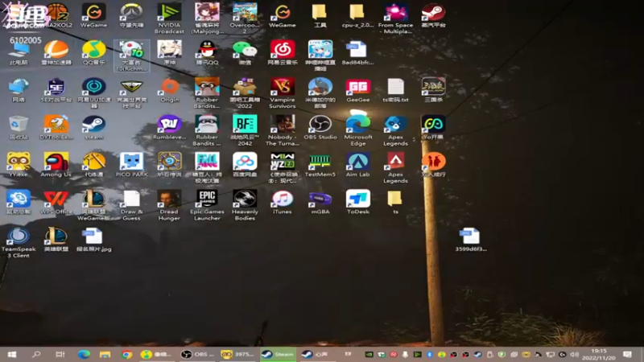Open the iTunes desktop icon

[x=283, y=202]
